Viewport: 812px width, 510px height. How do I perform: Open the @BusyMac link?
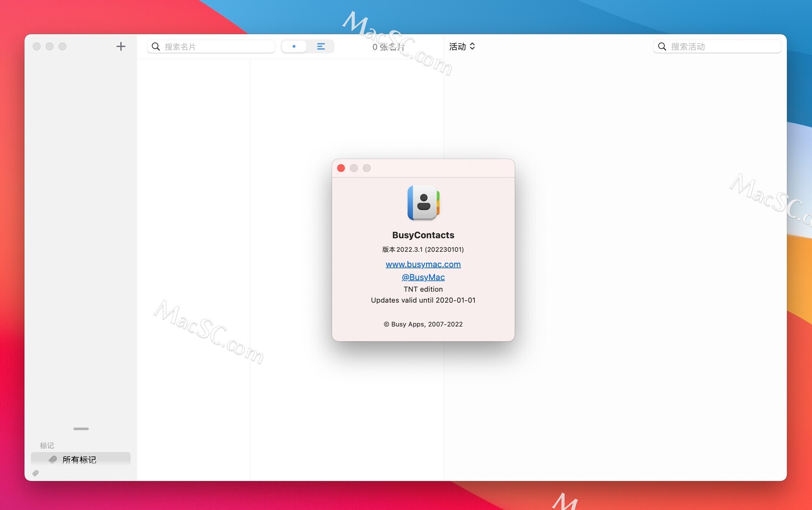click(x=423, y=277)
